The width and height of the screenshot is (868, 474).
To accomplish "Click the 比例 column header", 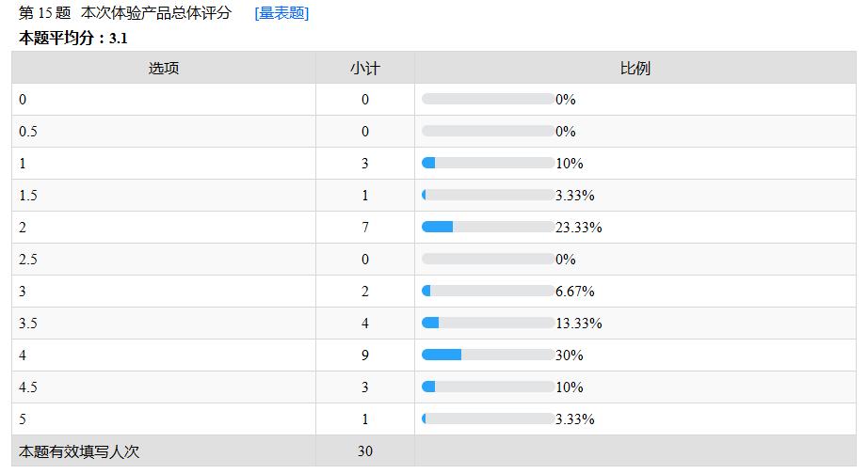I will tap(635, 68).
